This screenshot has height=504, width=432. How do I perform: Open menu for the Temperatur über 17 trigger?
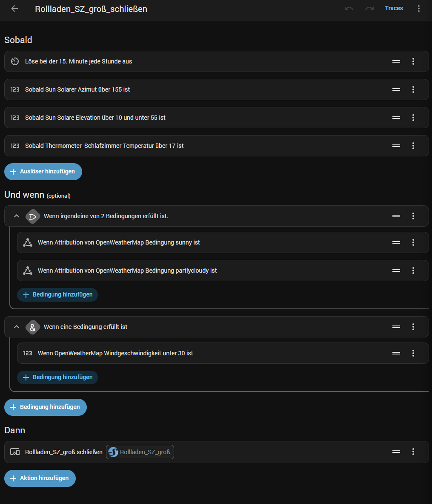pyautogui.click(x=413, y=146)
